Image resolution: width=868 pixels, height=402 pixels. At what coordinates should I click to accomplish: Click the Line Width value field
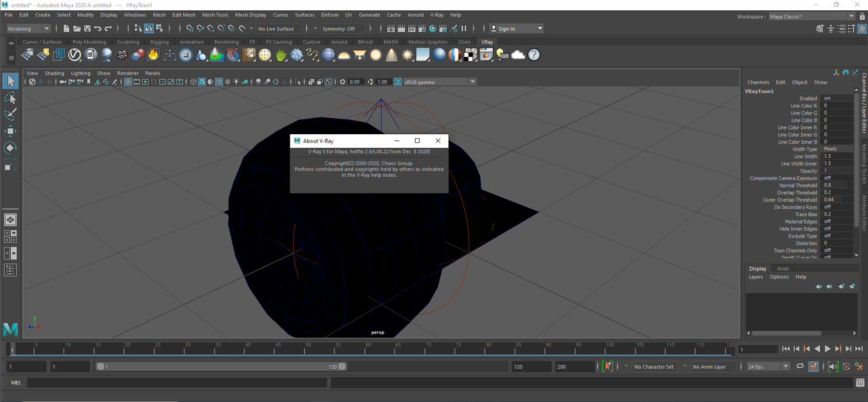[837, 157]
